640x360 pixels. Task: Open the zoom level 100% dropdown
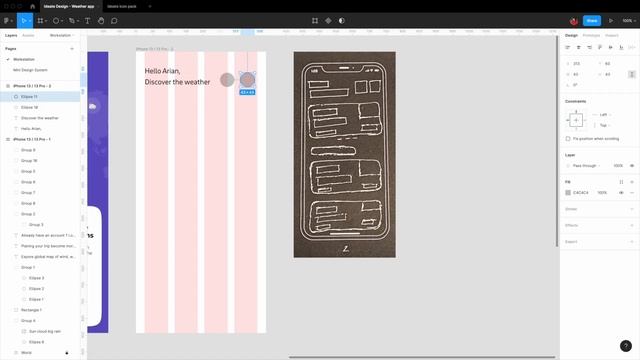pyautogui.click(x=629, y=20)
